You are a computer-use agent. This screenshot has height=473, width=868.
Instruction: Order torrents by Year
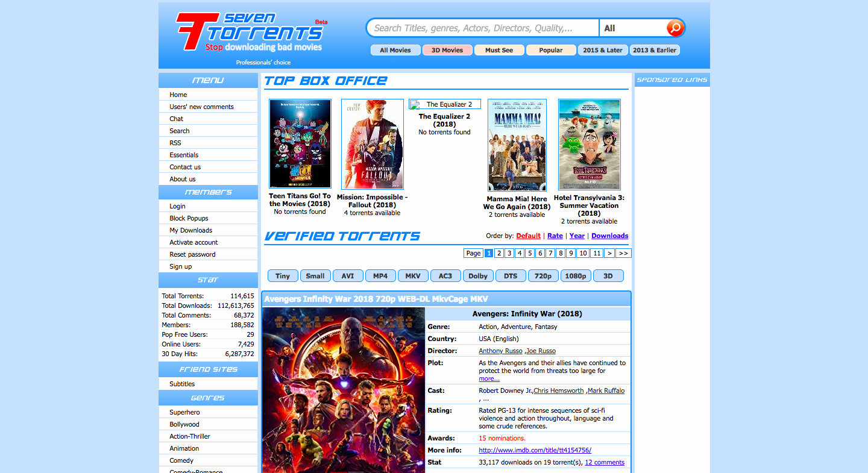point(577,236)
